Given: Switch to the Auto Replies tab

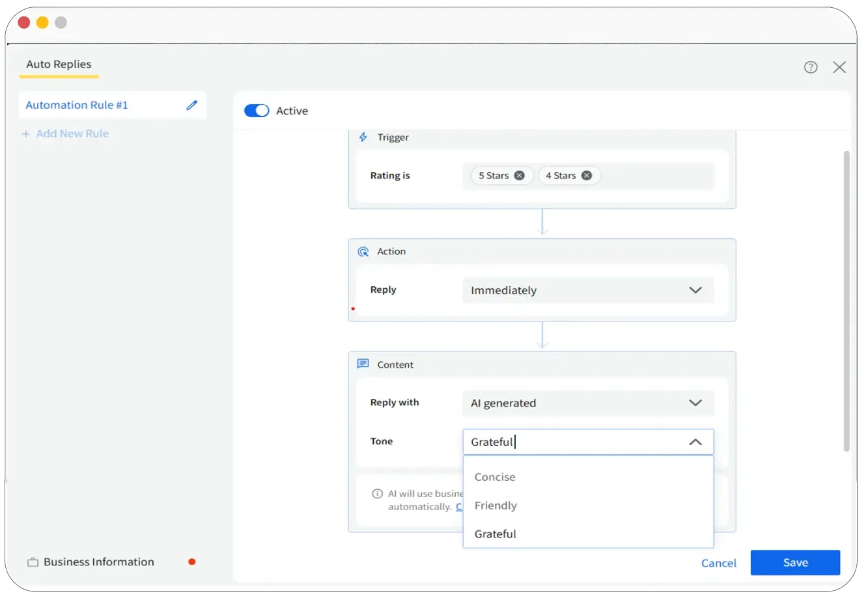Looking at the screenshot, I should pyautogui.click(x=59, y=64).
